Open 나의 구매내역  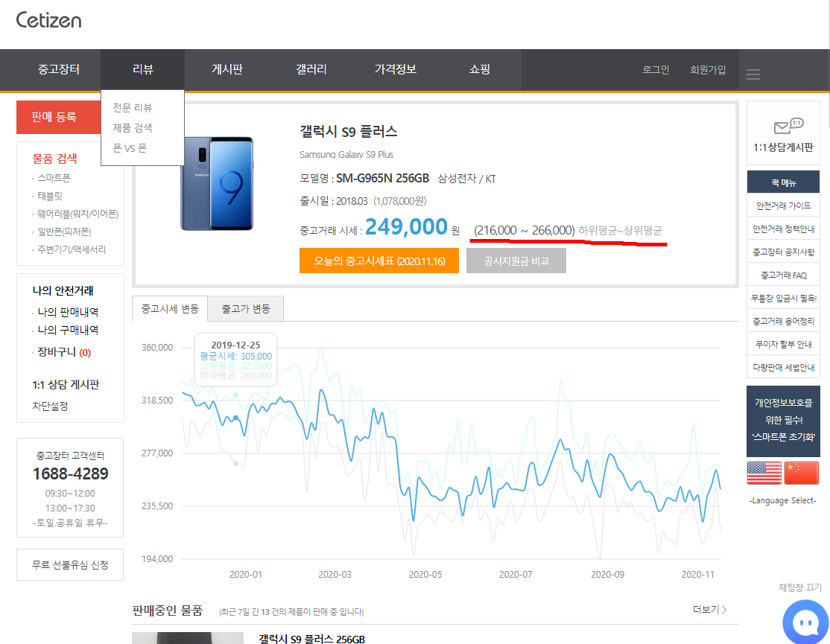tap(68, 330)
